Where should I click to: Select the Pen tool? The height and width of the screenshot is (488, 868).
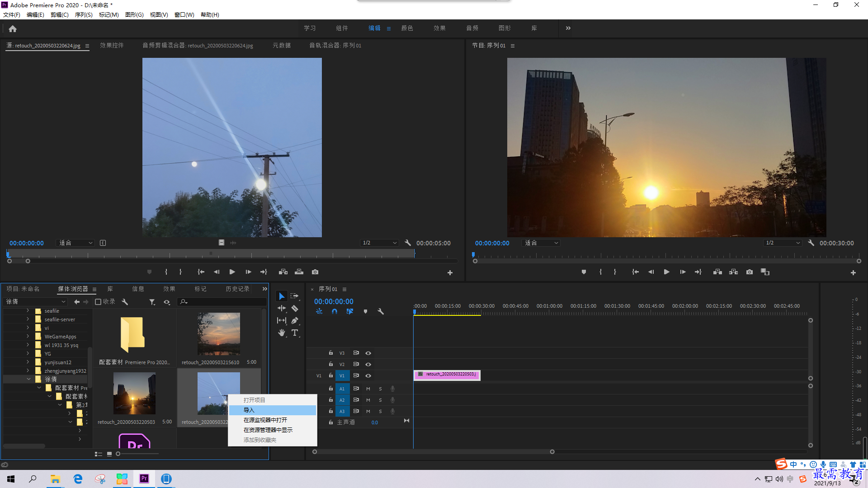point(295,320)
